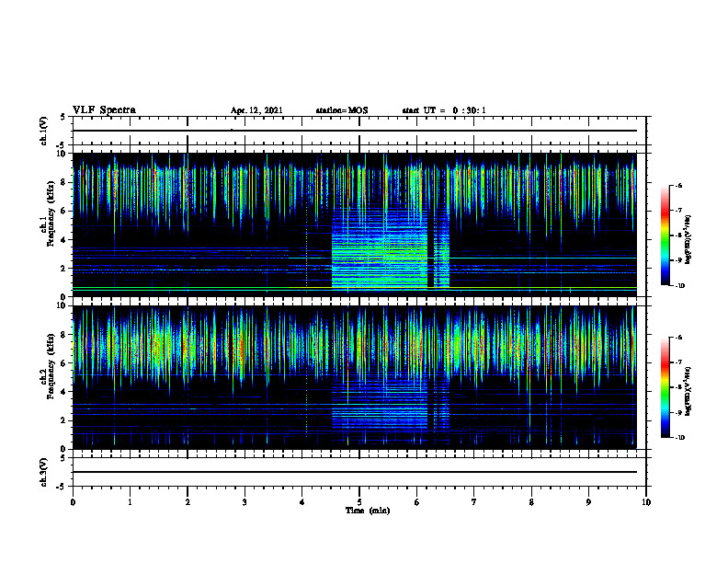
Task: Click the "-5" tick label on ch.3(V) axis
Action: coord(62,487)
